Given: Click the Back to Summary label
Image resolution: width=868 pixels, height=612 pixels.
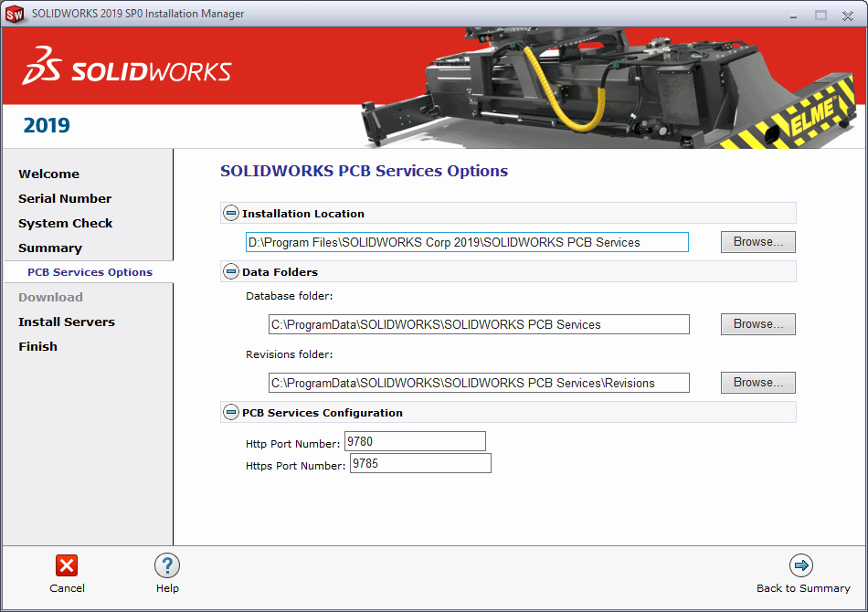Looking at the screenshot, I should pyautogui.click(x=803, y=588).
